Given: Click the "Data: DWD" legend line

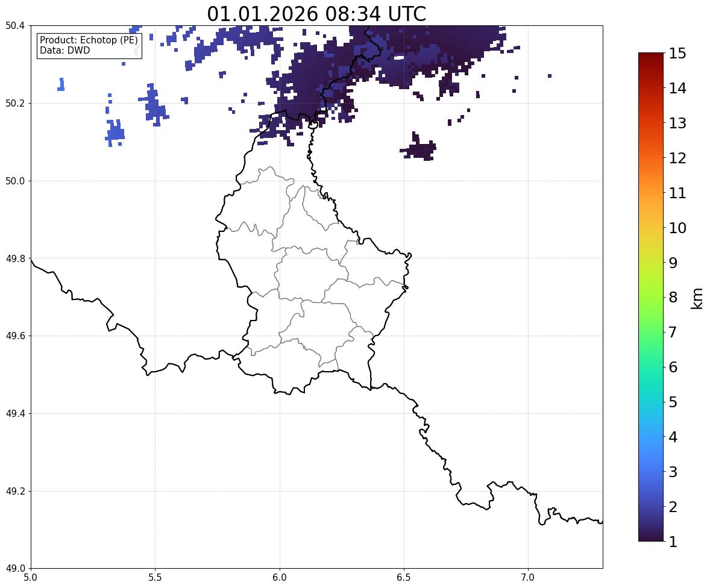Looking at the screenshot, I should point(64,50).
